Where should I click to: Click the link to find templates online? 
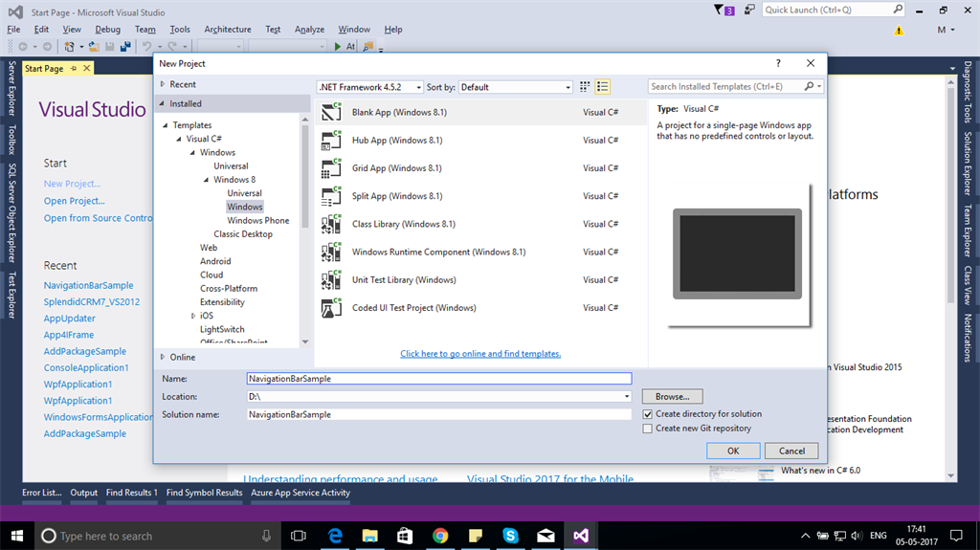(480, 354)
